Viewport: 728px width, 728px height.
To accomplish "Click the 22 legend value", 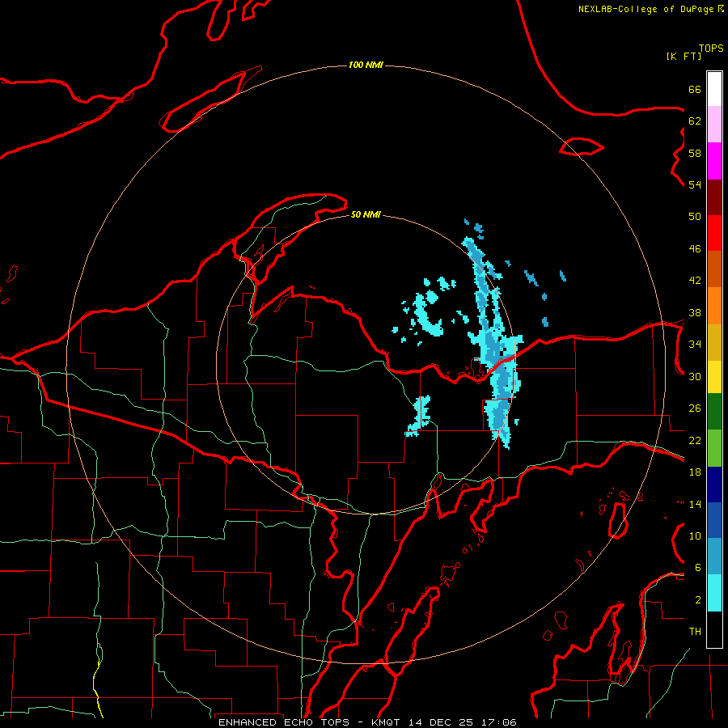I will point(695,440).
